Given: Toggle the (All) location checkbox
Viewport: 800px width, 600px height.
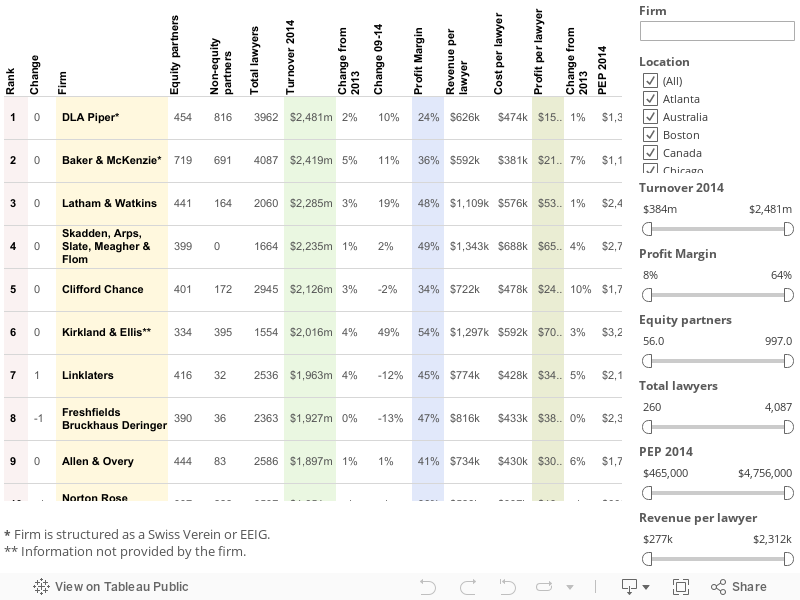Looking at the screenshot, I should click(650, 81).
